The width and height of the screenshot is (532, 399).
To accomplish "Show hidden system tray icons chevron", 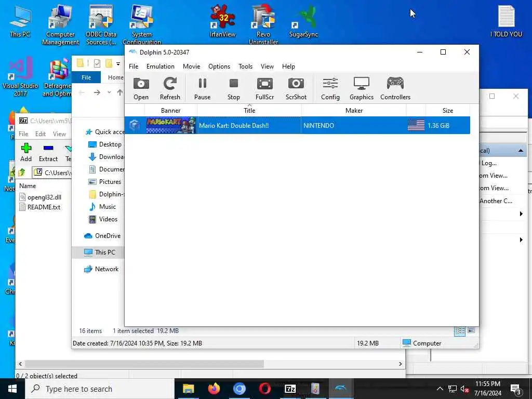I will [440, 389].
